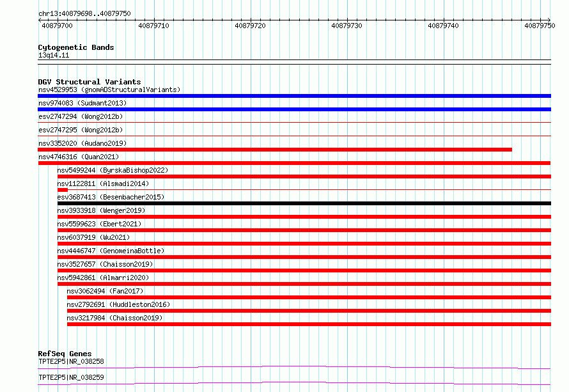Select the black bar for esv3687413
Viewport: 569px width, 392px height.
coord(304,203)
